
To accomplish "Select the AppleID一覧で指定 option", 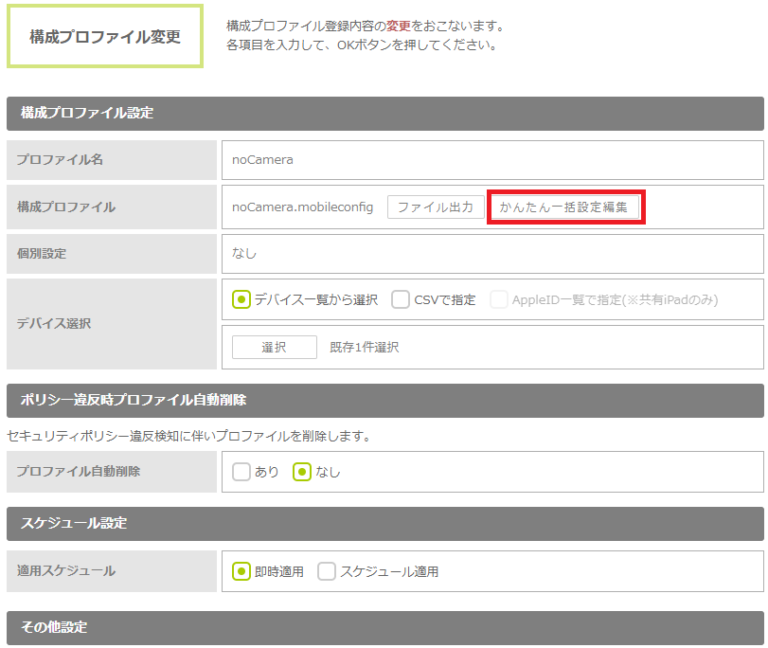I will pos(499,299).
